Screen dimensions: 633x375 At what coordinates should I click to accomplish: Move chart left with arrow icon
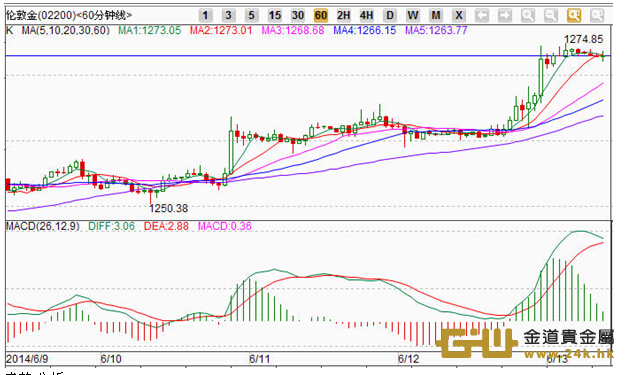click(x=482, y=15)
